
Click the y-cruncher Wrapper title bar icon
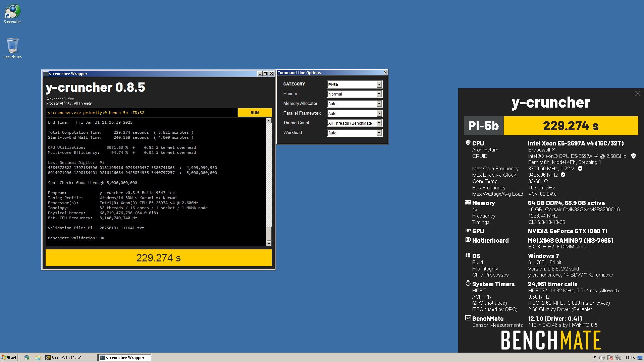tap(46, 74)
